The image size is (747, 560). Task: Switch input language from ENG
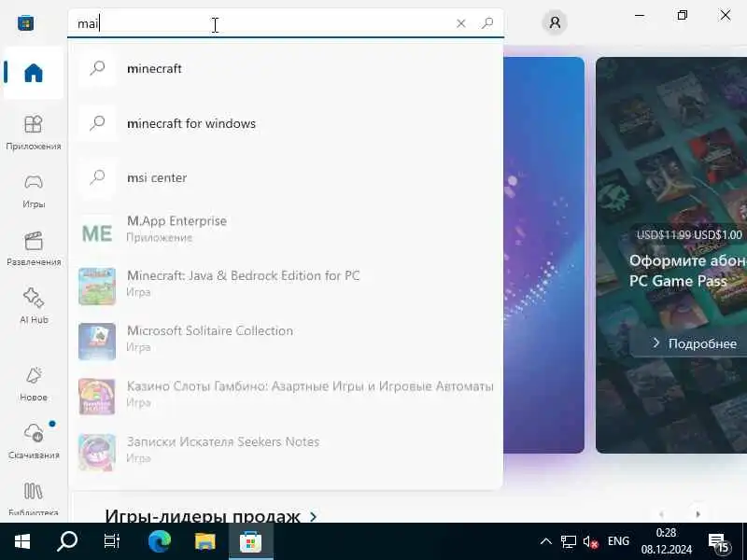point(618,541)
